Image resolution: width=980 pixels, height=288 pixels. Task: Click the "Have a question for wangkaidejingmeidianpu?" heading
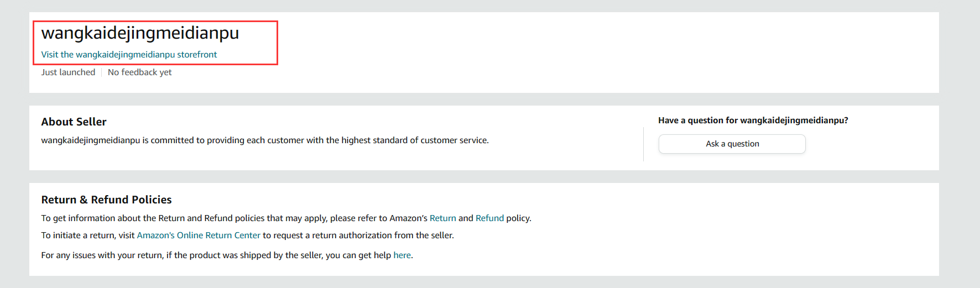tap(753, 121)
